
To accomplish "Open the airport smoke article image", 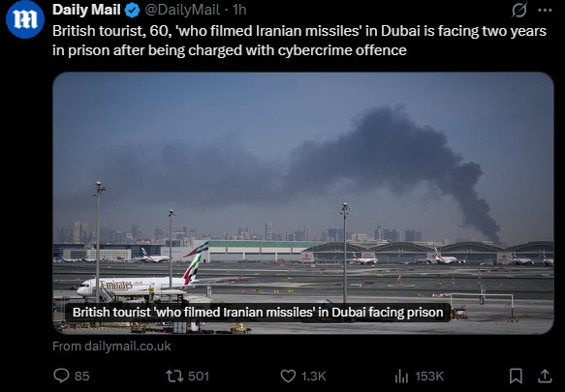I will coord(303,203).
